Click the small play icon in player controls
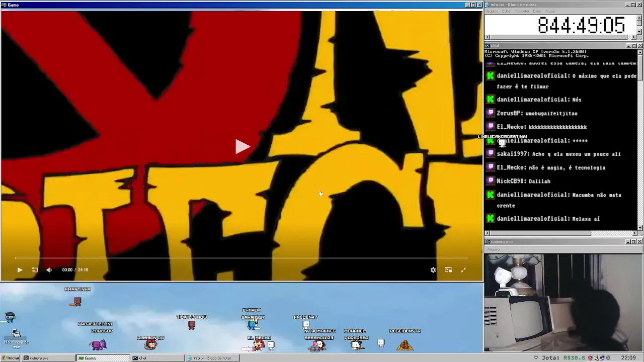The height and width of the screenshot is (362, 644). pos(20,270)
